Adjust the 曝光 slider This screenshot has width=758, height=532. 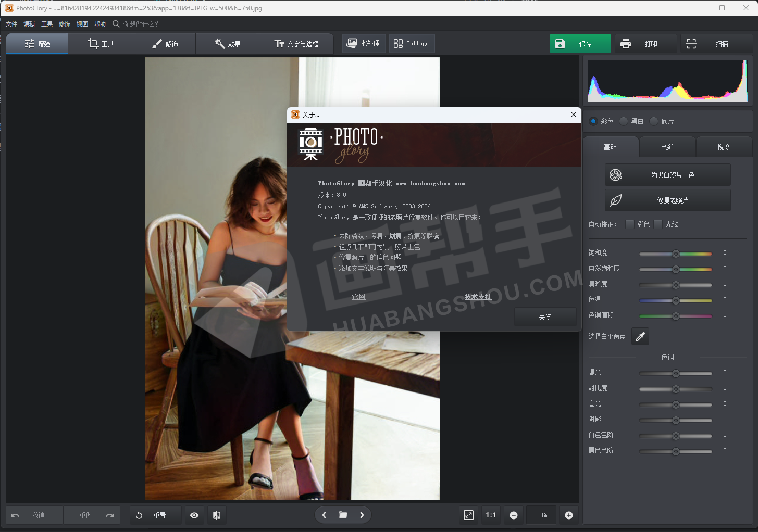(676, 373)
